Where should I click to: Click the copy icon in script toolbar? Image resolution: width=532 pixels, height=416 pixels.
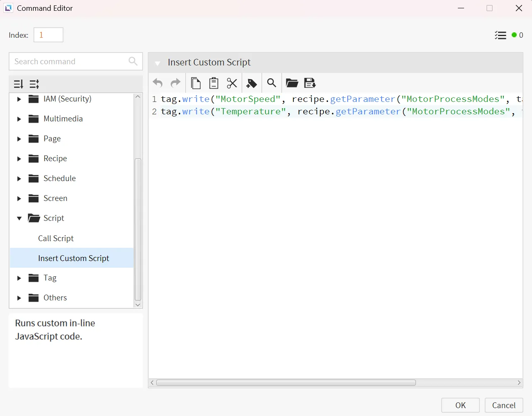196,83
